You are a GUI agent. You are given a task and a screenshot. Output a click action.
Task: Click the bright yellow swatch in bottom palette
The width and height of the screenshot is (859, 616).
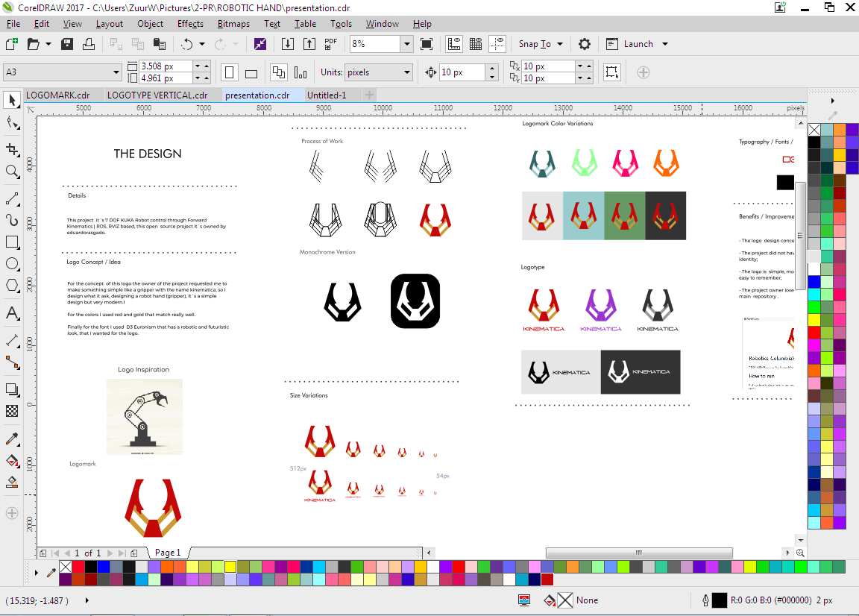point(230,567)
